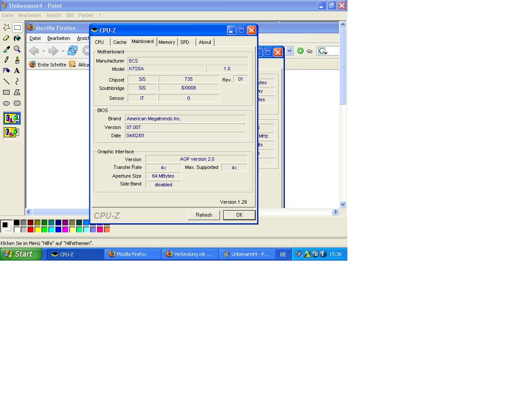Open the About tab in CPU-Z
This screenshot has width=505, height=420.
pyautogui.click(x=205, y=42)
